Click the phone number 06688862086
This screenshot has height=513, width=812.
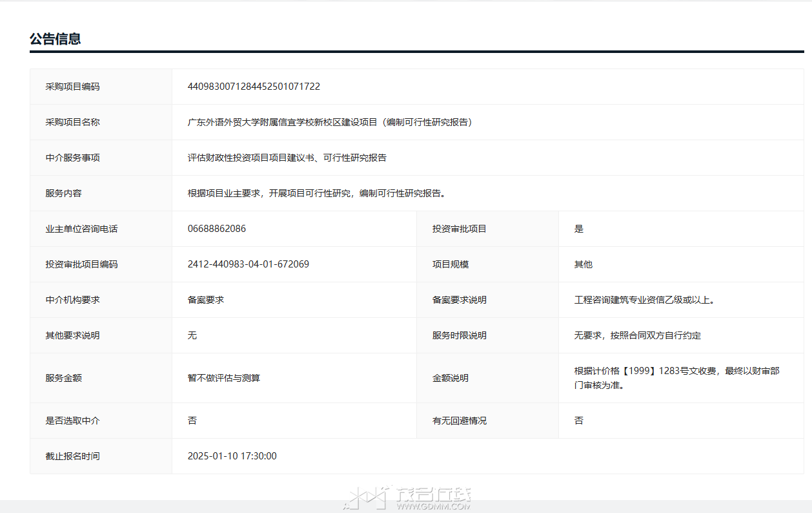(217, 229)
